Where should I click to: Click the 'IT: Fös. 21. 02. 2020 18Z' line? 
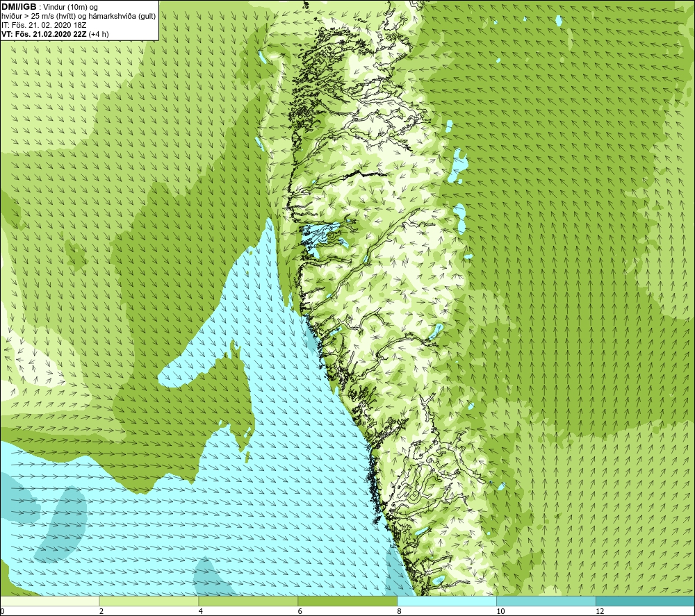pyautogui.click(x=44, y=25)
